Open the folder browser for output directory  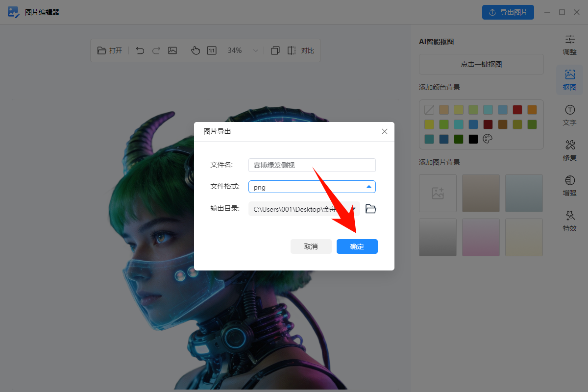(370, 208)
